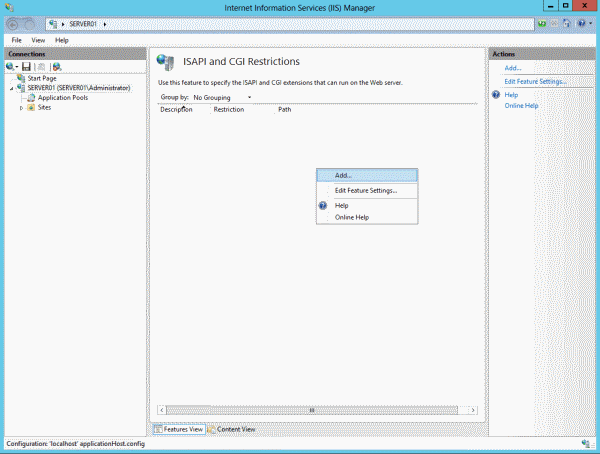Open the File menu
This screenshot has height=454, width=600.
point(16,40)
